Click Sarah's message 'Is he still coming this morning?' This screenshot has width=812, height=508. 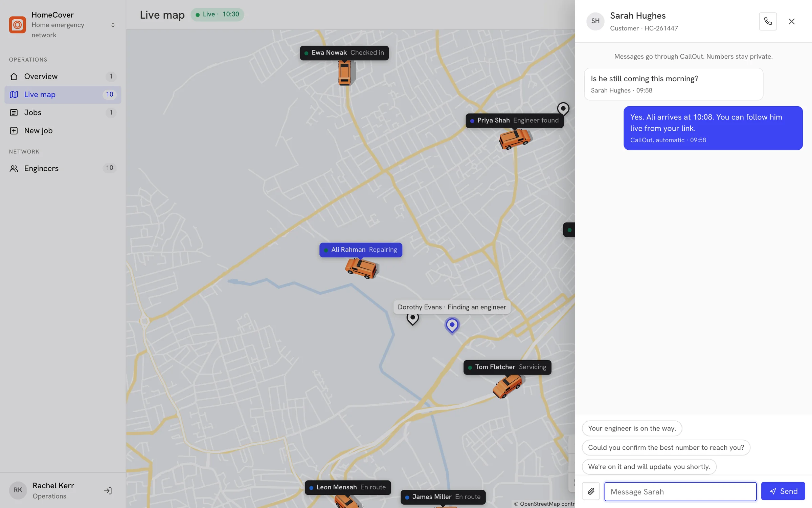point(673,84)
